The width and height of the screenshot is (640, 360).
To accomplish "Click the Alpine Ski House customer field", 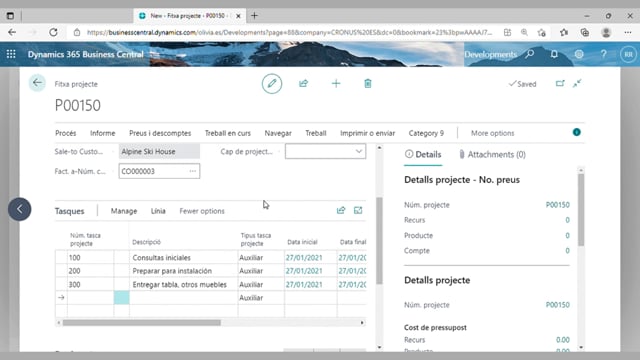I will [x=159, y=151].
